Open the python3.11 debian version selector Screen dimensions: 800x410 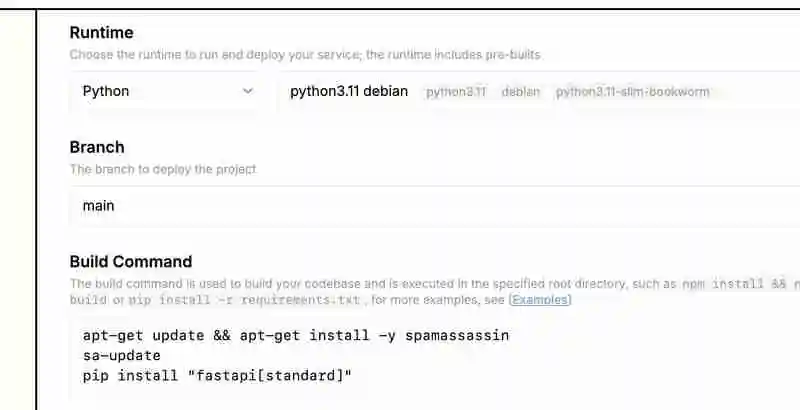pyautogui.click(x=349, y=91)
